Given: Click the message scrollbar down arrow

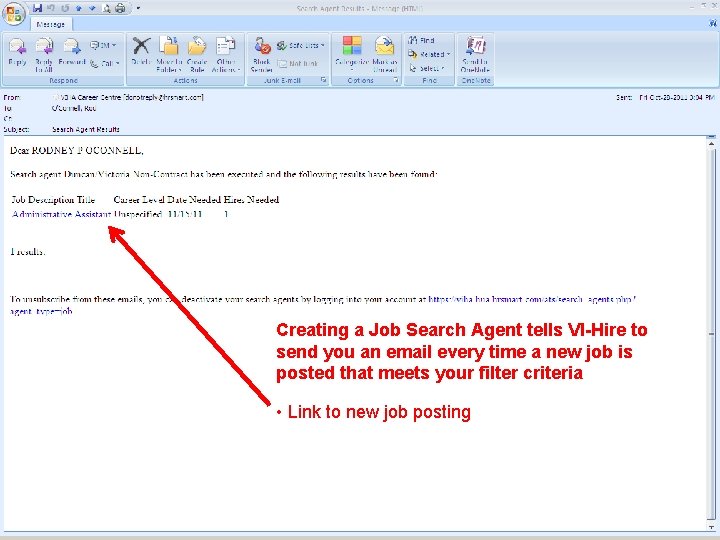Looking at the screenshot, I should (712, 526).
